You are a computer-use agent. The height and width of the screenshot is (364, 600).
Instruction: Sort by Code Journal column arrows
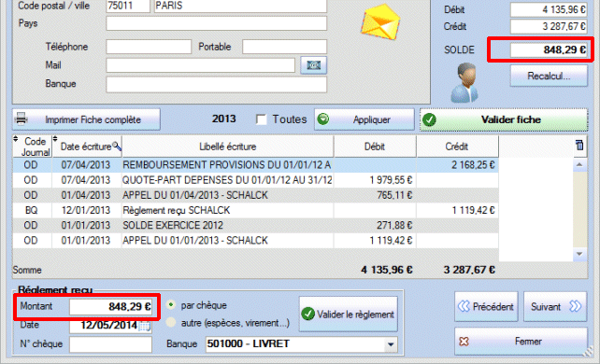click(15, 139)
